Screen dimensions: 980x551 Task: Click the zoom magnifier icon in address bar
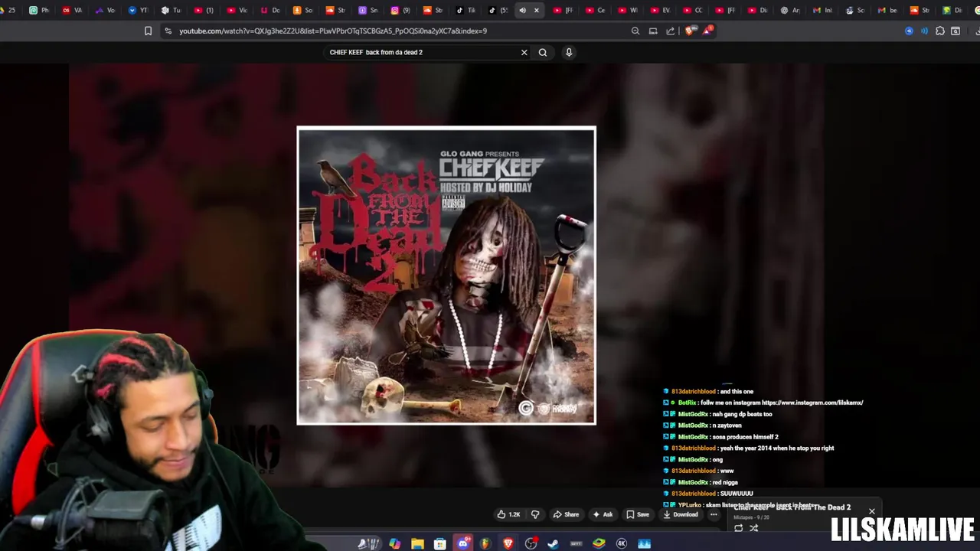[x=635, y=31]
